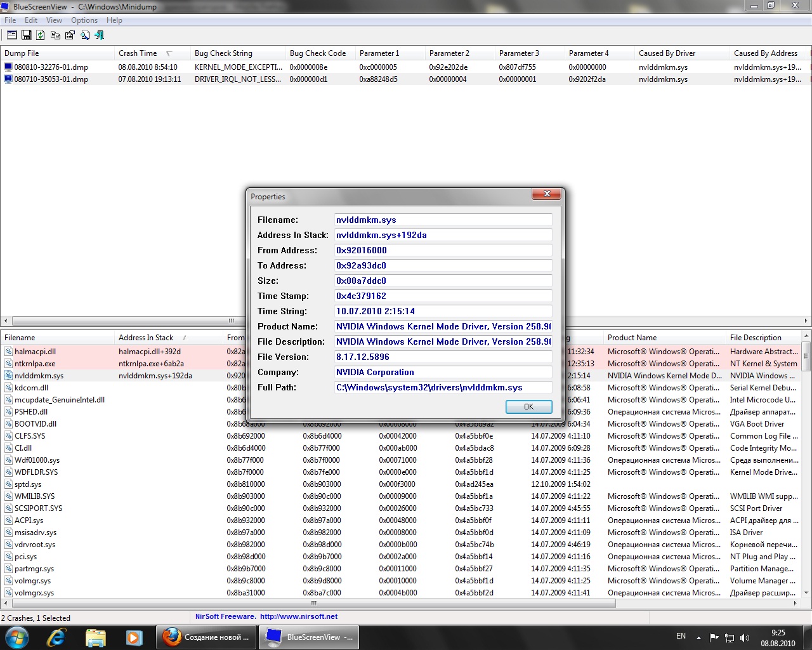Click the BOOTVID.dll file icon
Screen dimensions: 812x650
(9, 424)
